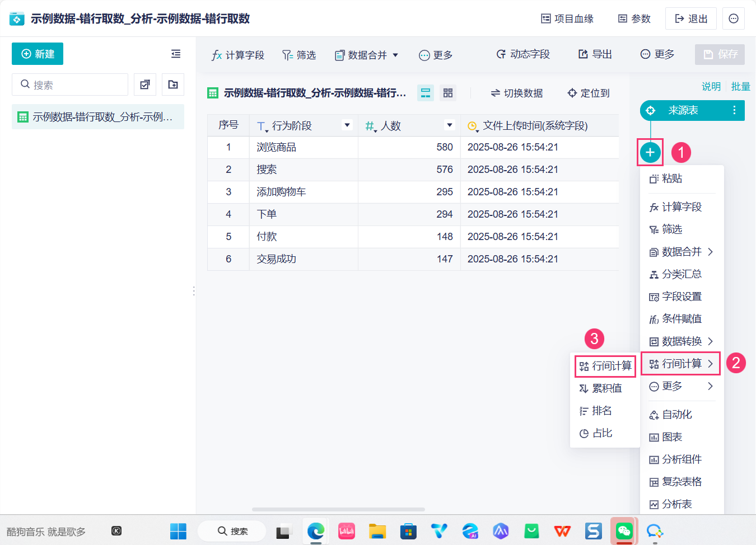Viewport: 756px width, 545px height.
Task: Choose 粘贴 from the step menu
Action: coord(682,179)
